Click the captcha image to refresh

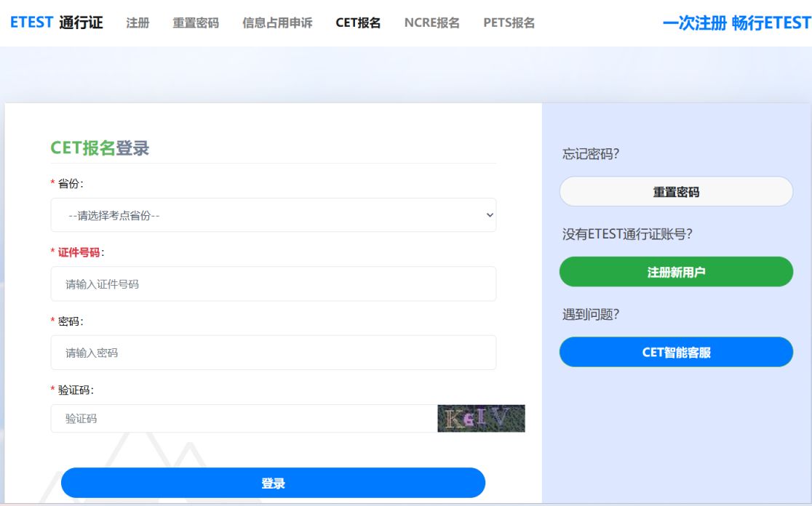click(481, 417)
